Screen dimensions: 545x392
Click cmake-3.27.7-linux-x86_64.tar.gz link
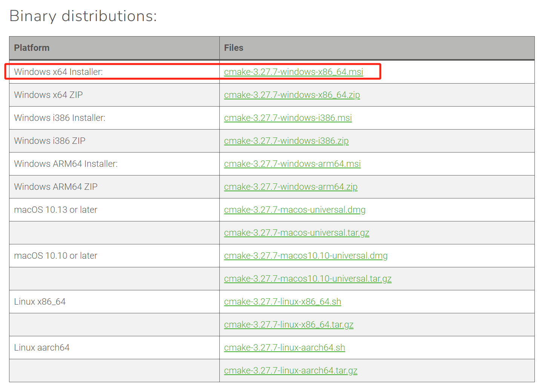tap(289, 325)
